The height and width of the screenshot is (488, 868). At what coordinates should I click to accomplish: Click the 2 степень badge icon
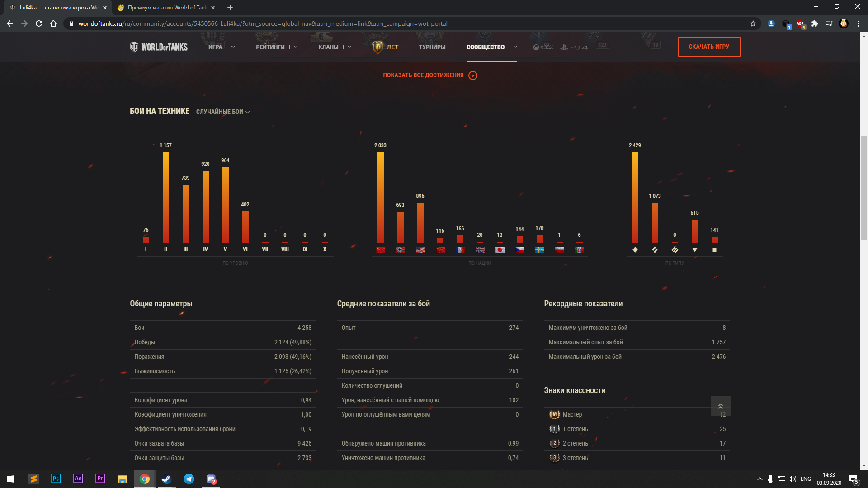tap(555, 443)
